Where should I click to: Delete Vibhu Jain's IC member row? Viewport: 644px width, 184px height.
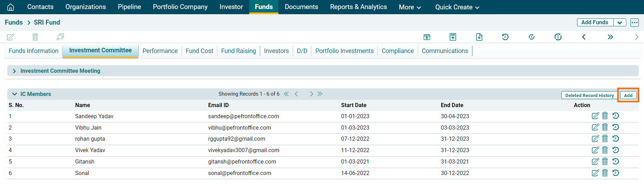click(x=605, y=128)
